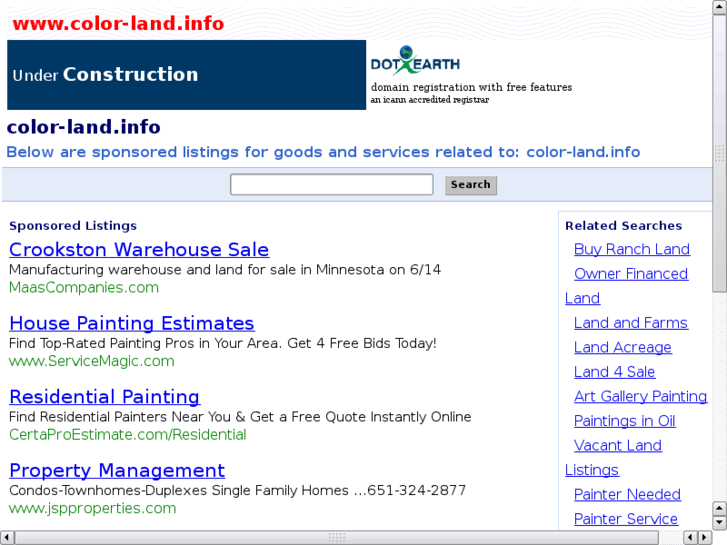727x545 pixels.
Task: Visit CertaProEstimate.com/Residential green URL
Action: point(128,435)
